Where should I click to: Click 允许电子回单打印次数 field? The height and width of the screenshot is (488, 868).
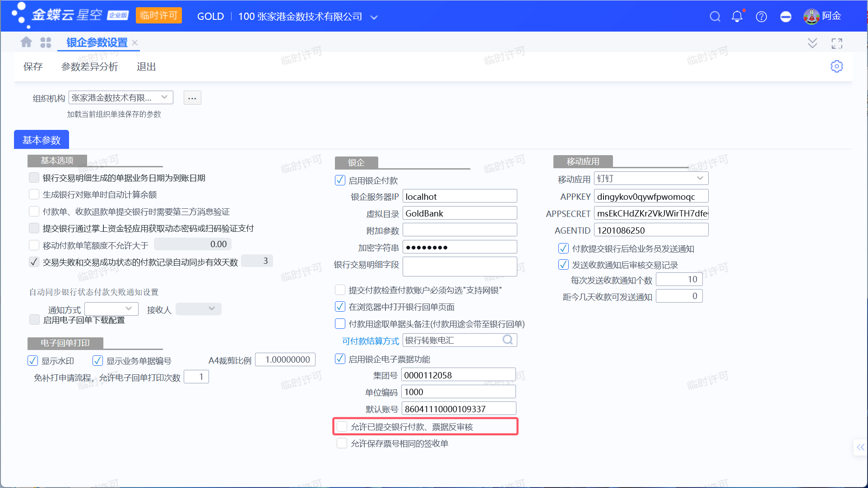[x=196, y=377]
